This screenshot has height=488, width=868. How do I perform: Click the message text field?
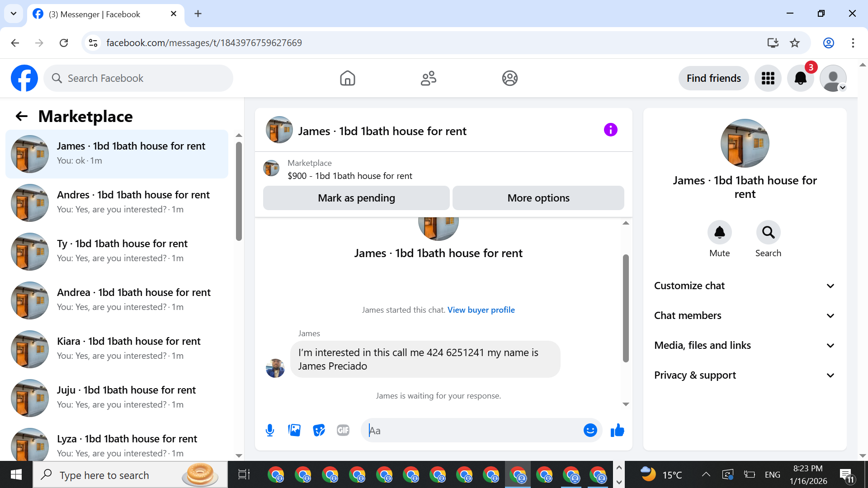coord(475,431)
